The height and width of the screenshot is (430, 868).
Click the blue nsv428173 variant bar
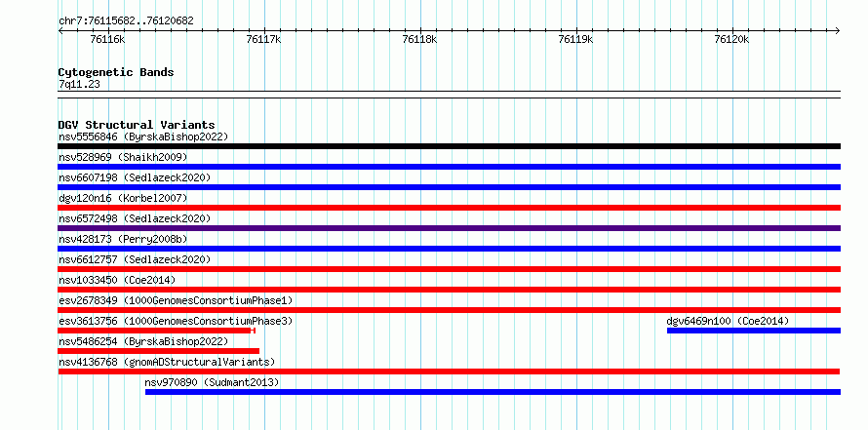tap(449, 249)
